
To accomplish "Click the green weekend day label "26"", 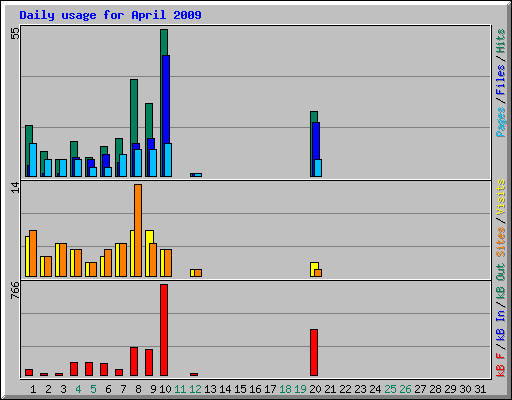I will [x=405, y=389].
